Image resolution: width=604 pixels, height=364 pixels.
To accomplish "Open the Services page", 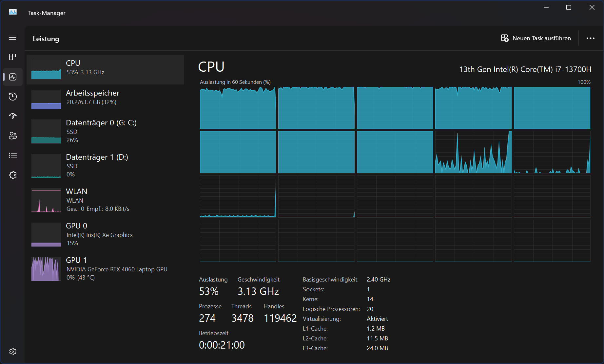I will coord(12,175).
